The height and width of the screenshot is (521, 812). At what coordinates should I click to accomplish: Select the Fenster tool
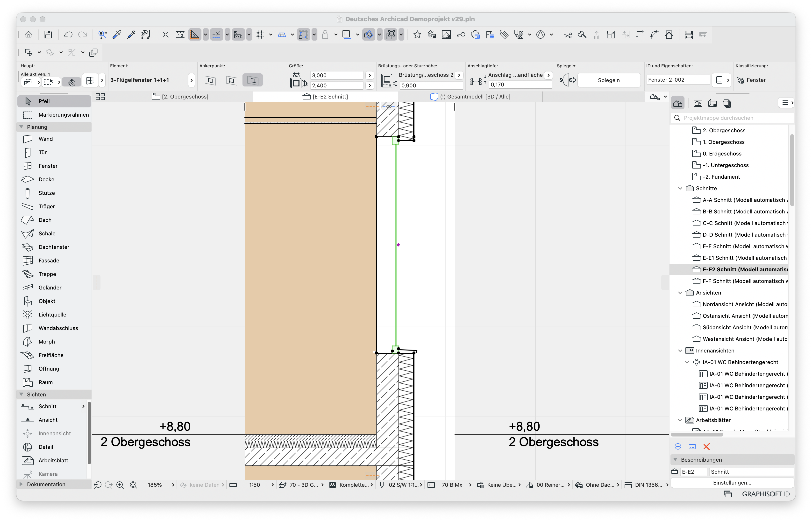click(x=54, y=166)
